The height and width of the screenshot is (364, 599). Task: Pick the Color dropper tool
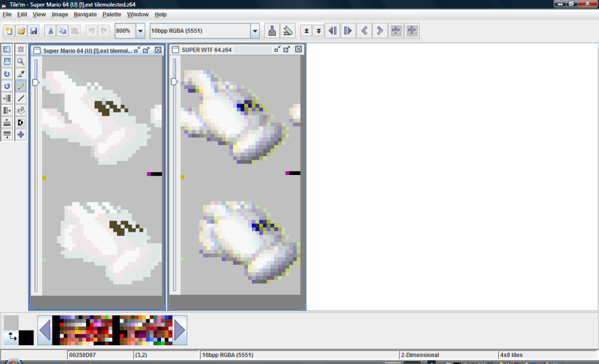click(x=21, y=74)
